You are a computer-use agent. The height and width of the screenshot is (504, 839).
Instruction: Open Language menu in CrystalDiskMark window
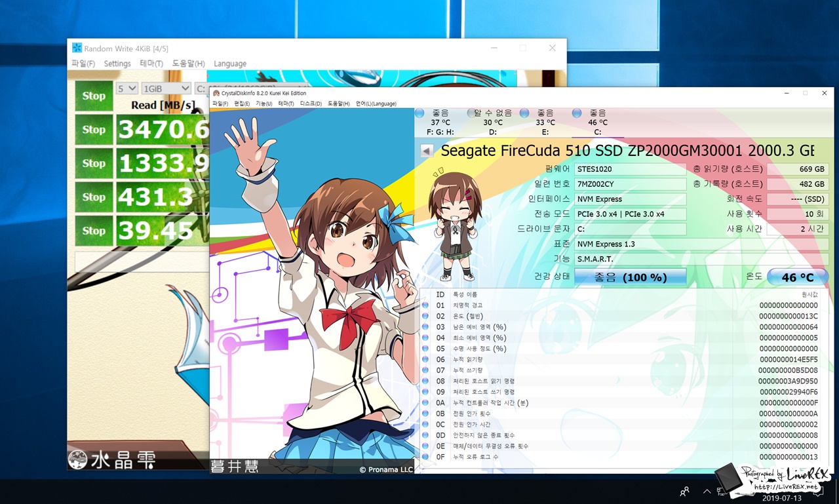230,64
